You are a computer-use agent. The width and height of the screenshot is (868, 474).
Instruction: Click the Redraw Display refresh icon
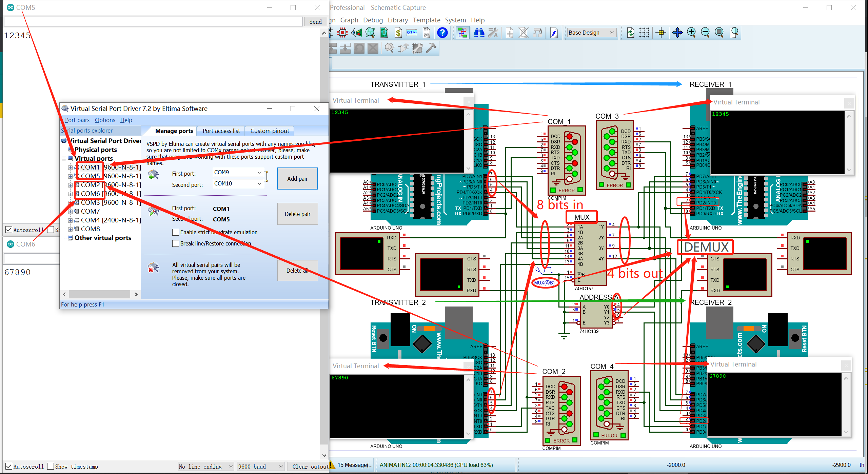click(630, 33)
